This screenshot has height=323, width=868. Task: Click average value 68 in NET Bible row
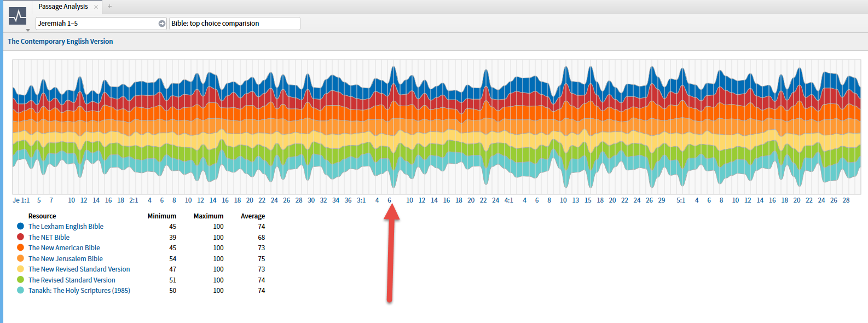262,238
